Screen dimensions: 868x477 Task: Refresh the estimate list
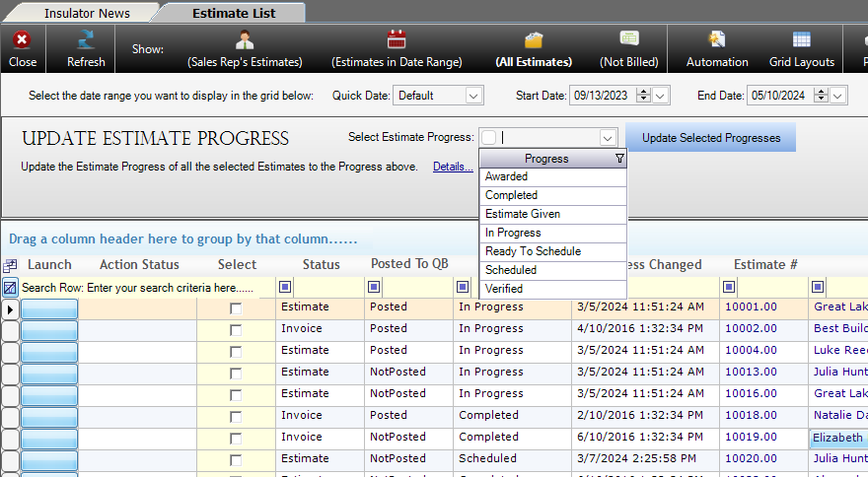(86, 50)
